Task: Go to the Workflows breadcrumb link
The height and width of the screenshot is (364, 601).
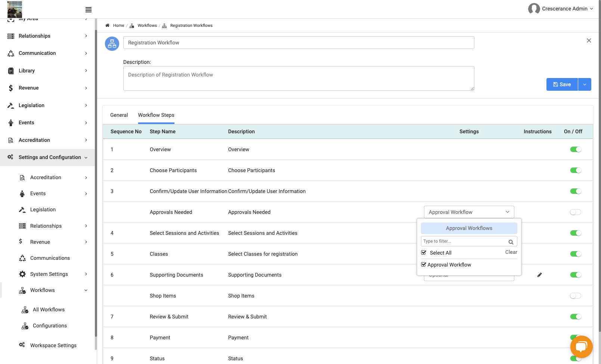Action: [x=147, y=25]
